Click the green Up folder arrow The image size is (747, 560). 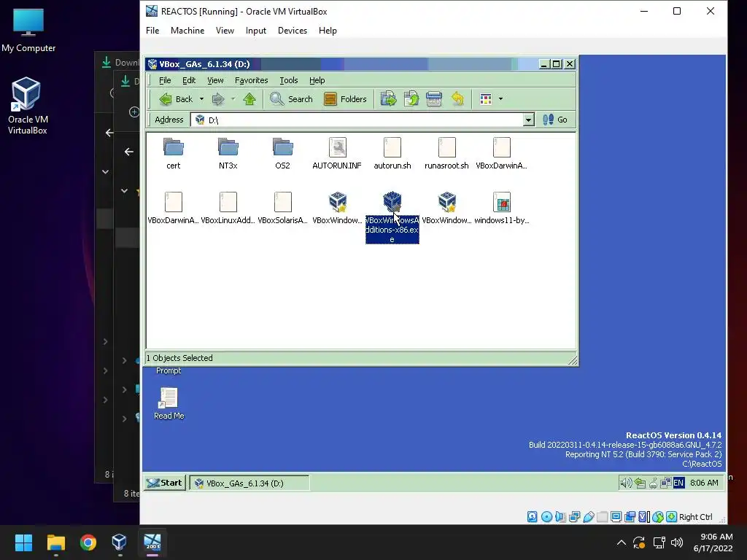coord(249,99)
